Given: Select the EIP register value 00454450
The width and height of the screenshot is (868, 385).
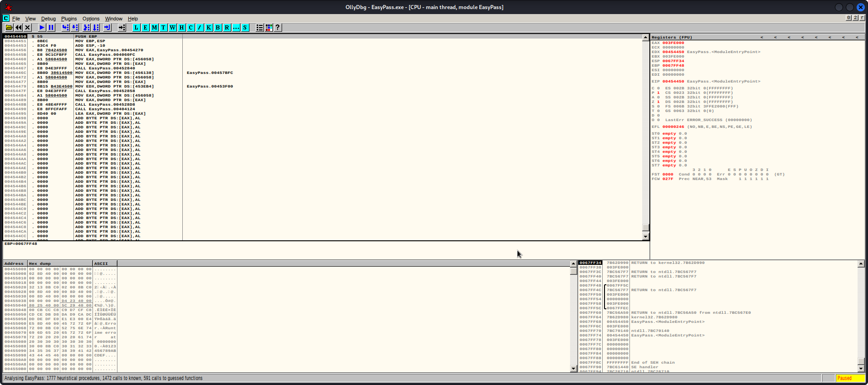Looking at the screenshot, I should [x=673, y=81].
